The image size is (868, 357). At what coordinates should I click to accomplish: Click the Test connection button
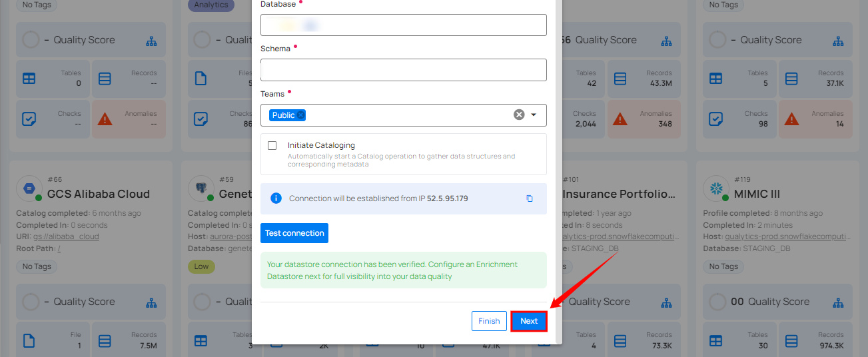[x=294, y=233]
